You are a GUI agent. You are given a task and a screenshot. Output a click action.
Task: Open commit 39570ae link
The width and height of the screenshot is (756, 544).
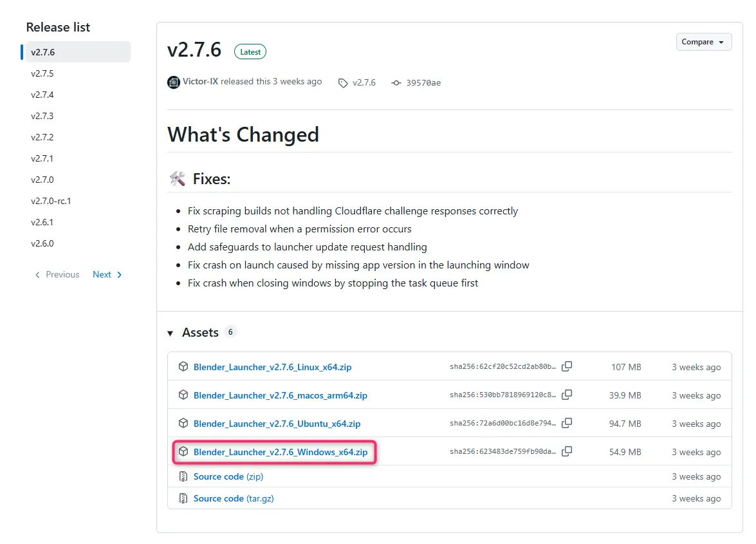pos(423,83)
